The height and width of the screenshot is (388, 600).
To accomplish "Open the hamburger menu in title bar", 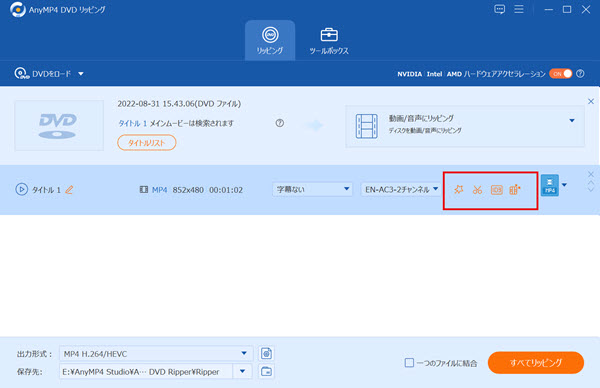I will coord(519,9).
